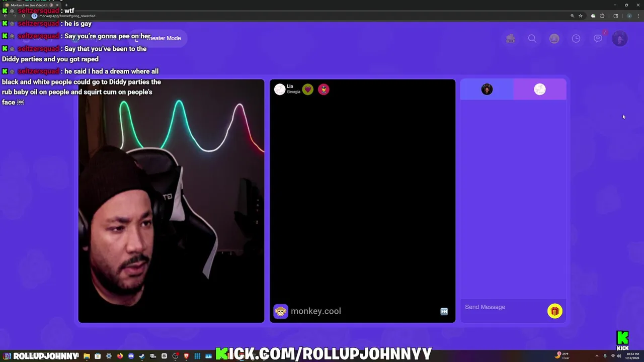The height and width of the screenshot is (362, 644).
Task: Open Settings gear from taskbar
Action: point(109,356)
